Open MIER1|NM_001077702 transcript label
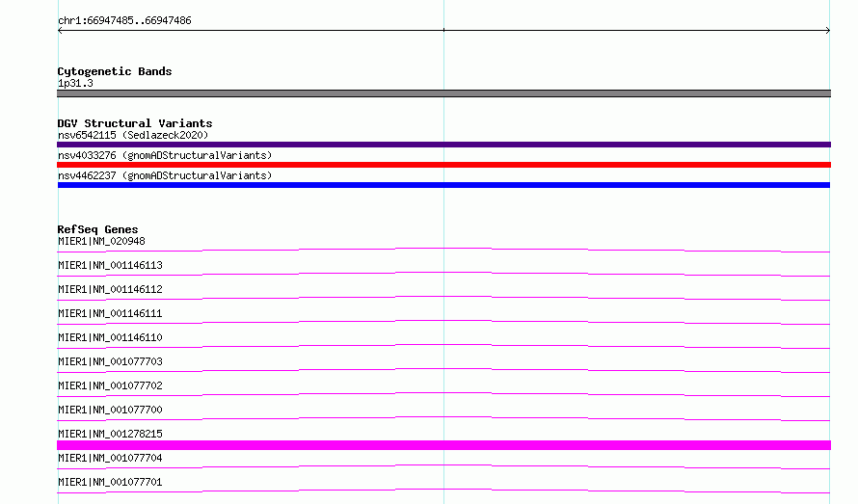 click(x=110, y=385)
